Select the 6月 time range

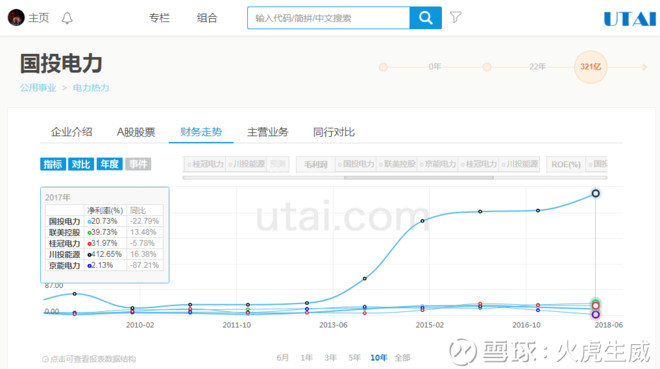(282, 358)
